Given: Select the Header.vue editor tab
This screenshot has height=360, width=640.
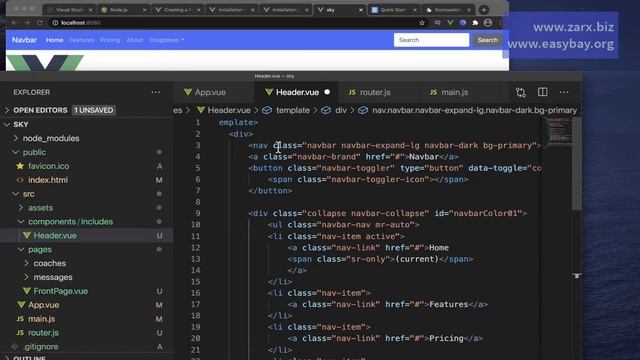Looking at the screenshot, I should tap(297, 92).
